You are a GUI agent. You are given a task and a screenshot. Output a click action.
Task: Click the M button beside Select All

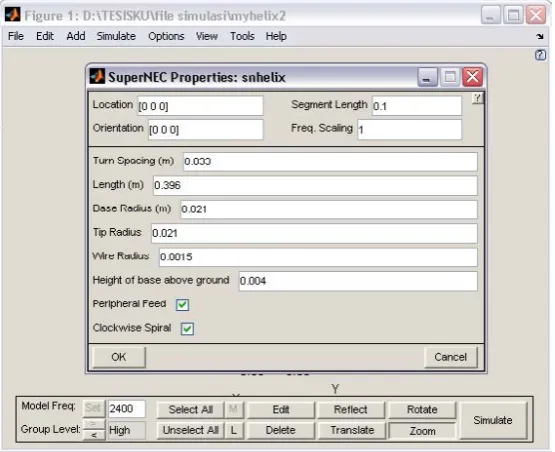(233, 410)
